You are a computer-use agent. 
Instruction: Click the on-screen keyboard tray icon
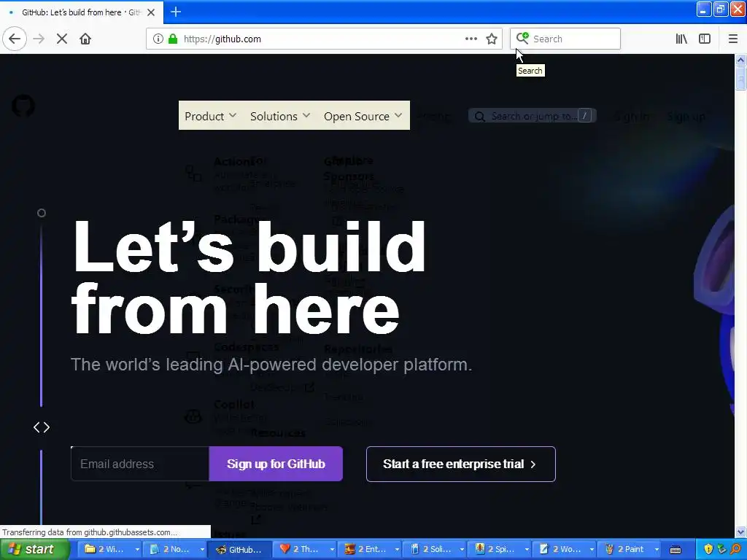675,550
